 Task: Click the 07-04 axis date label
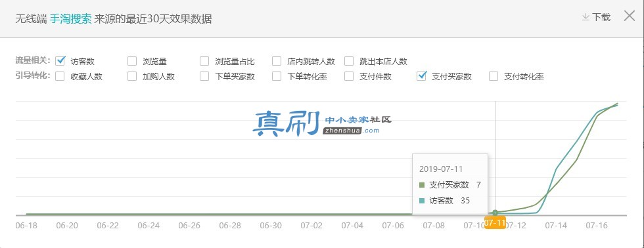[x=352, y=226]
